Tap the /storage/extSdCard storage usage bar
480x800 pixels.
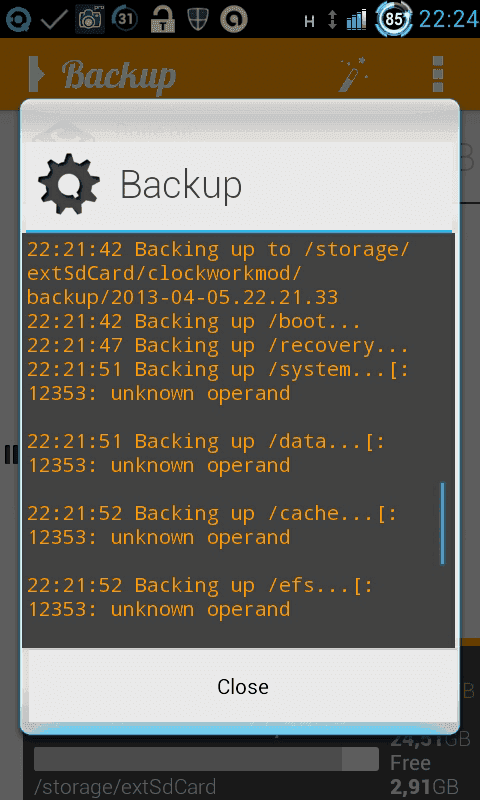coord(206,759)
